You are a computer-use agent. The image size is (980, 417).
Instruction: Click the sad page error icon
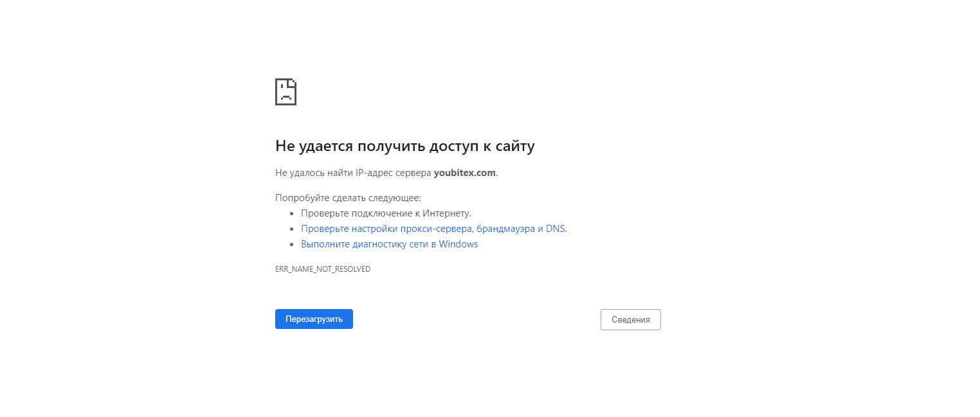[286, 92]
